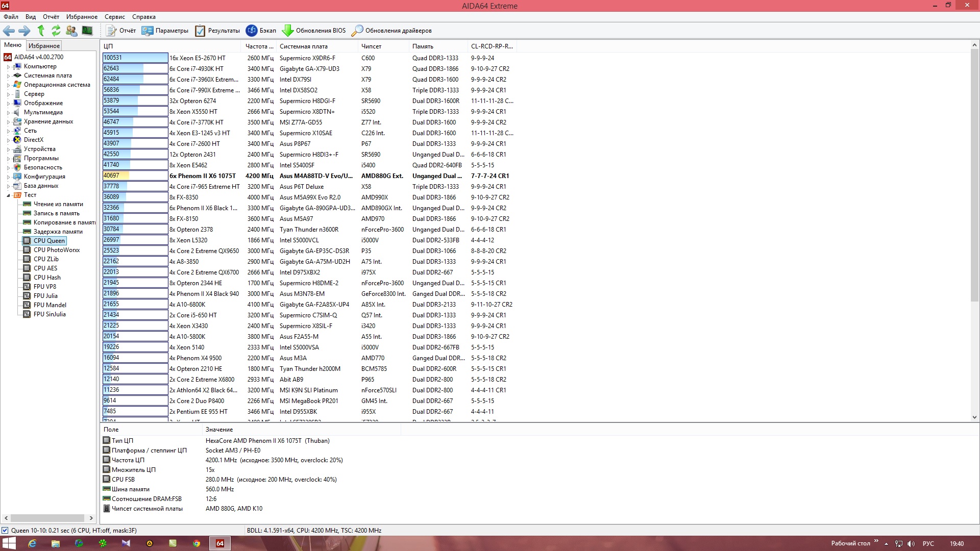
Task: Toggle the status bar Queen checkbox
Action: (5, 531)
